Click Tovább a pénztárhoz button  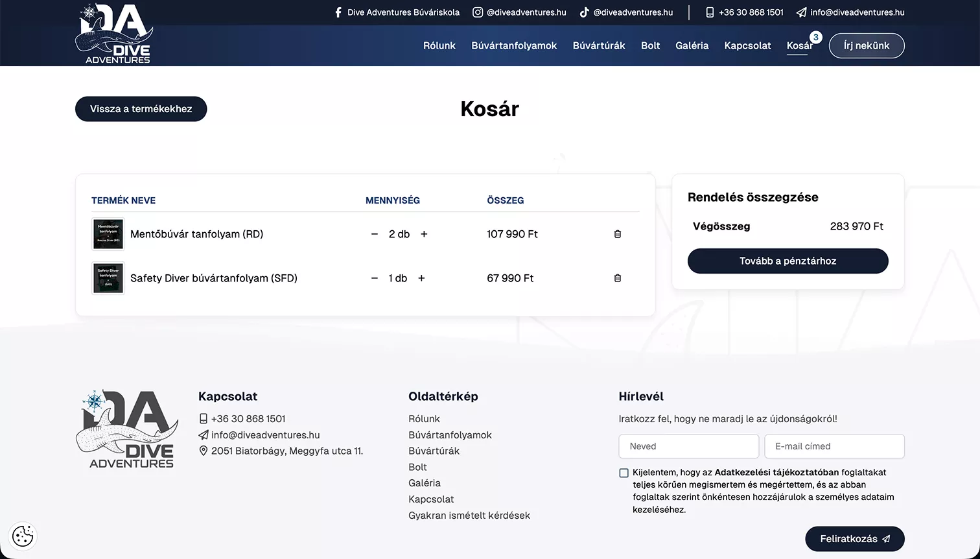tap(788, 261)
